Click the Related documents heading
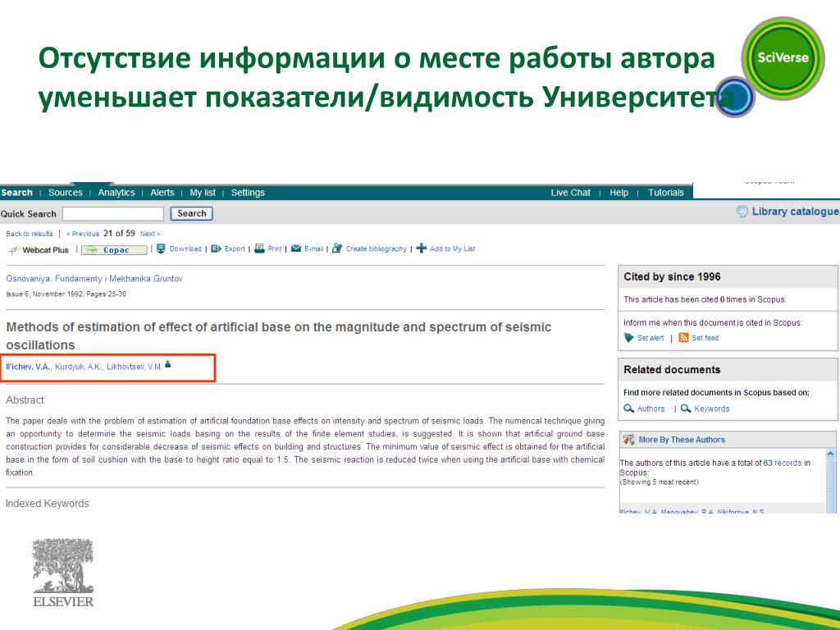Viewport: 840px width, 630px height. point(672,370)
